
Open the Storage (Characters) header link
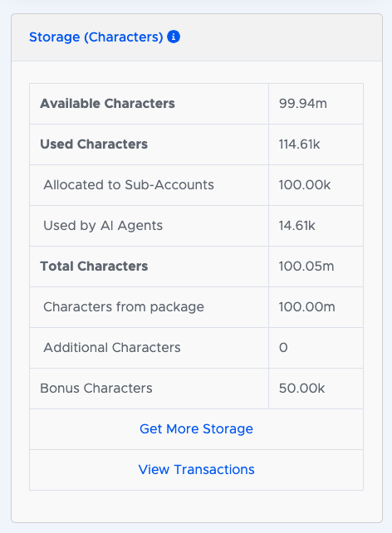click(x=96, y=37)
